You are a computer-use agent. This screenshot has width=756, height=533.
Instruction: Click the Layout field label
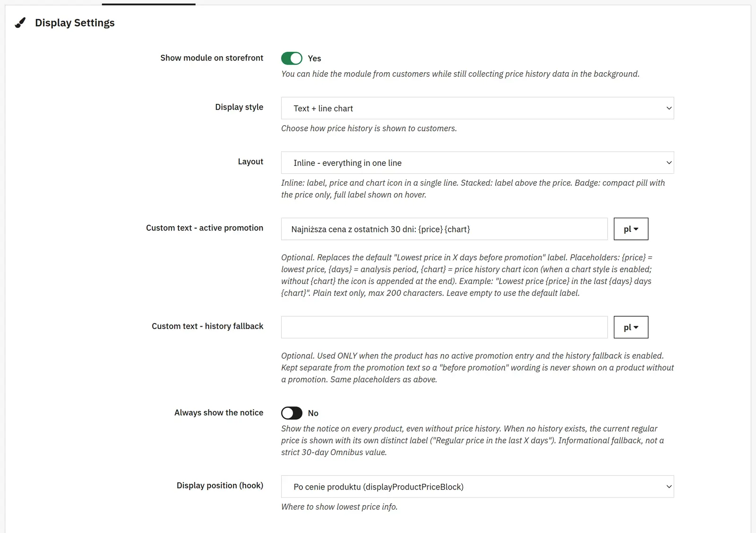coord(250,161)
